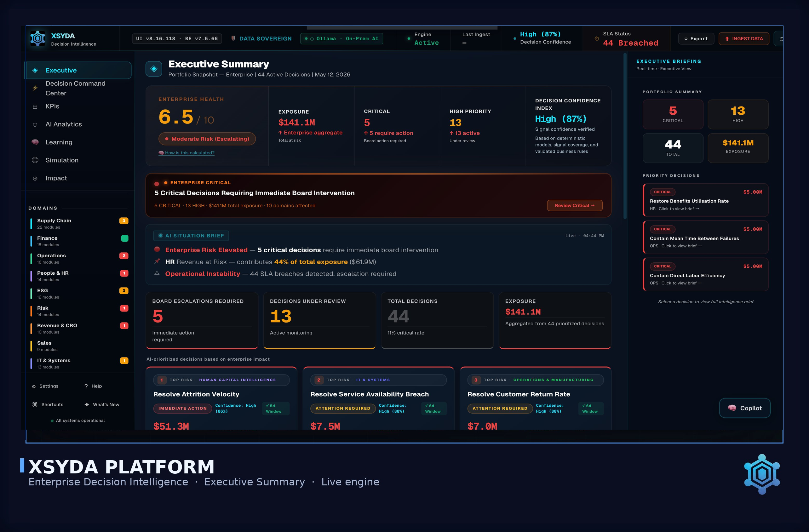Open the AI Analytics section

click(78, 124)
